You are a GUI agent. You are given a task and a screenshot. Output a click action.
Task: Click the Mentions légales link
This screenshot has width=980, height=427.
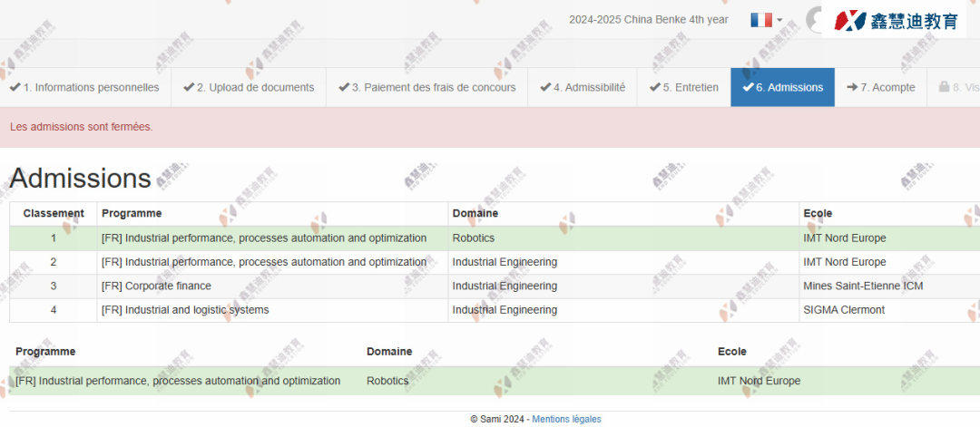pos(566,420)
